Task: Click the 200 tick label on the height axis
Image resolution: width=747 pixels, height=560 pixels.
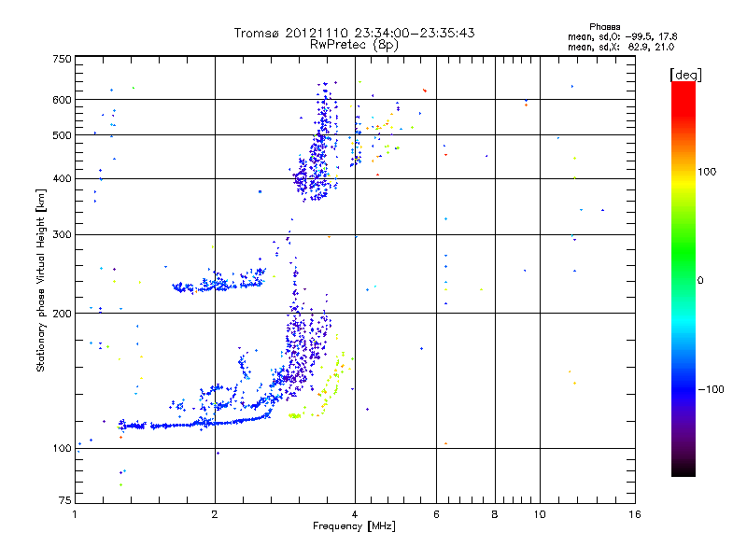Action: (x=62, y=314)
